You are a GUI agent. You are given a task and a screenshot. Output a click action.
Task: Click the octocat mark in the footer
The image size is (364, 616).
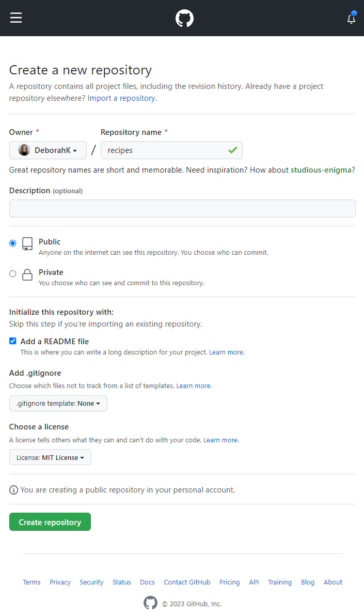(150, 603)
